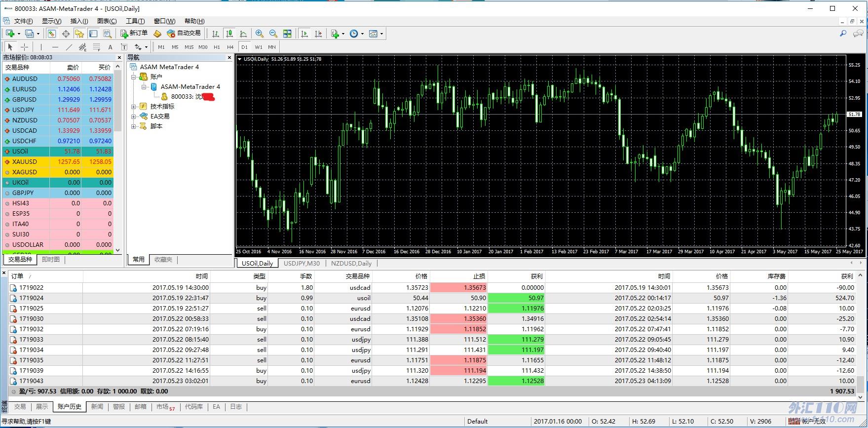
Task: Open the search magnifier at the toolbar's right end
Action: (843, 34)
